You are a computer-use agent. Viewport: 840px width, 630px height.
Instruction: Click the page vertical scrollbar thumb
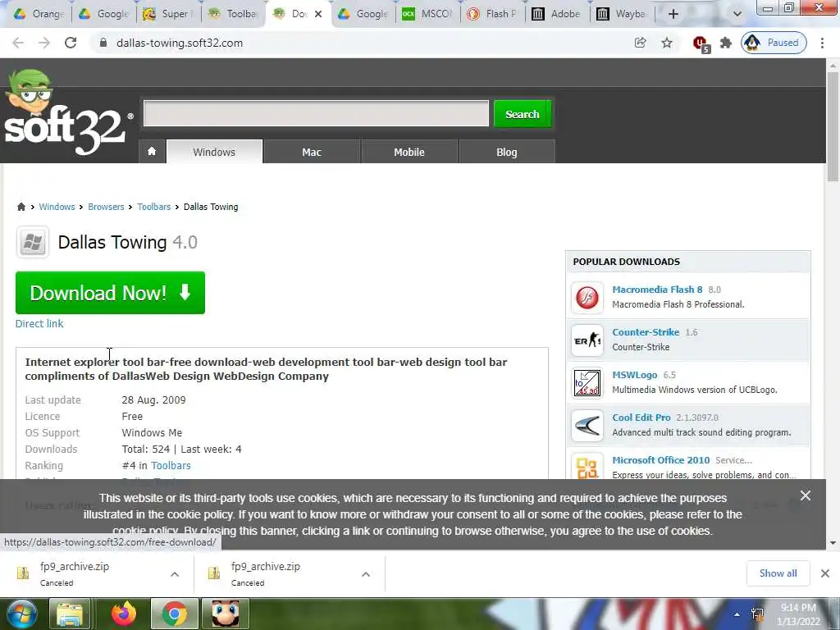[x=833, y=126]
